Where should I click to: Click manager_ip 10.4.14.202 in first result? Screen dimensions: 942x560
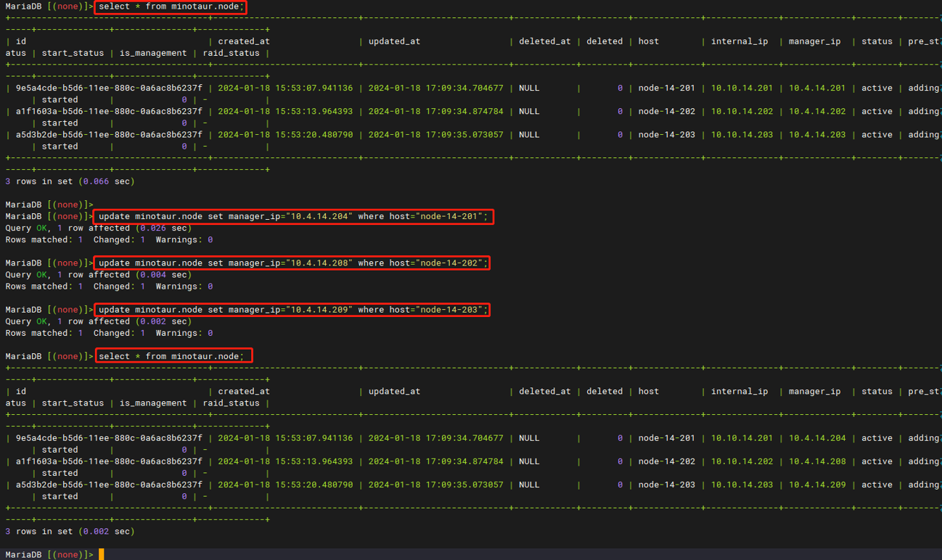click(817, 111)
